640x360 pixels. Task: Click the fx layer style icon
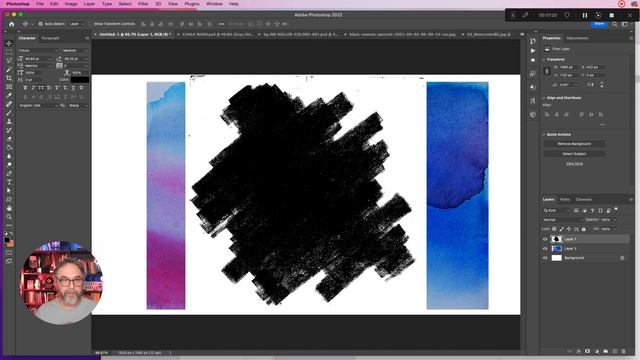pyautogui.click(x=578, y=351)
